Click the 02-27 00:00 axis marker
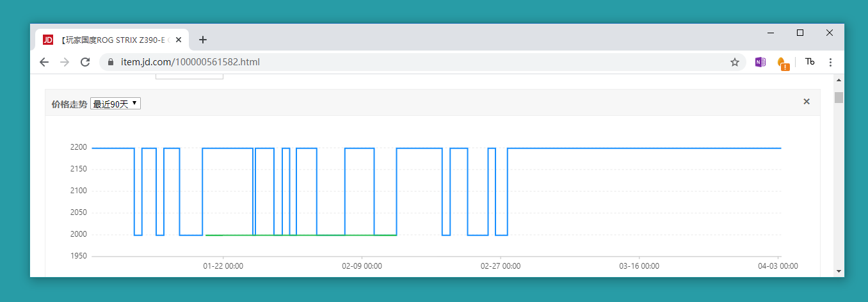The image size is (868, 302). coord(500,266)
